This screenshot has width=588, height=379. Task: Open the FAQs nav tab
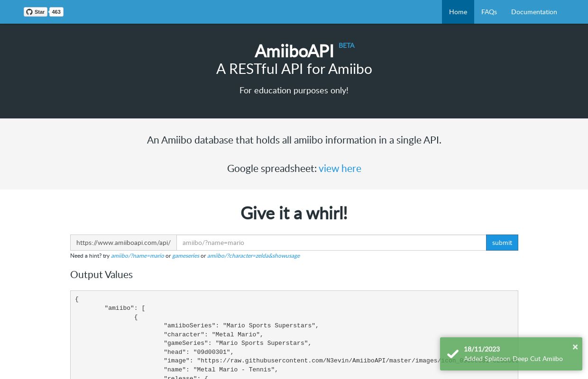[489, 12]
